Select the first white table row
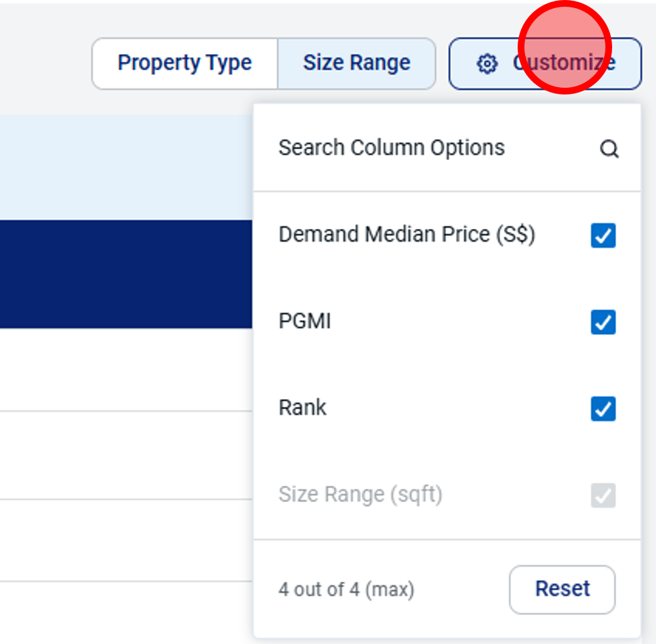656x644 pixels. 126,369
